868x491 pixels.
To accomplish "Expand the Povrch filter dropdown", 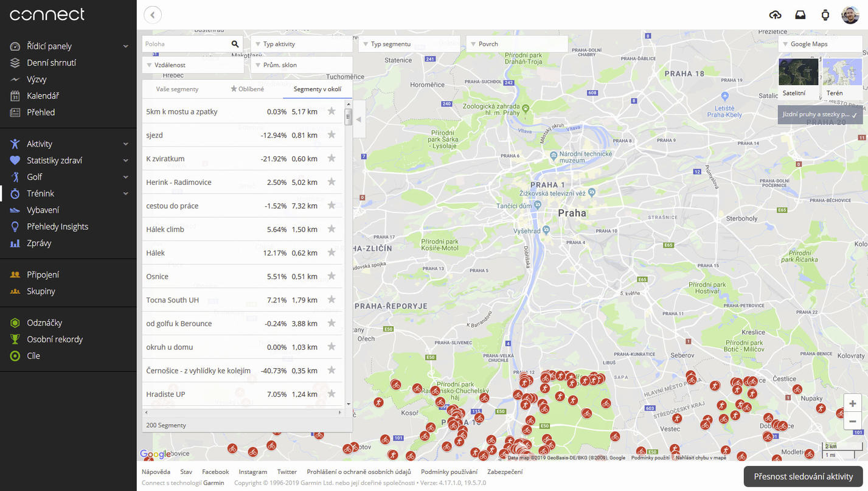I will pos(516,44).
